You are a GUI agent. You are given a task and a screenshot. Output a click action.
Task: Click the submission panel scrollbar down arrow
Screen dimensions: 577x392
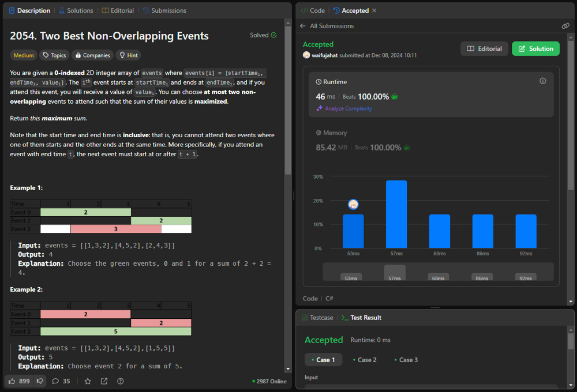pyautogui.click(x=571, y=301)
